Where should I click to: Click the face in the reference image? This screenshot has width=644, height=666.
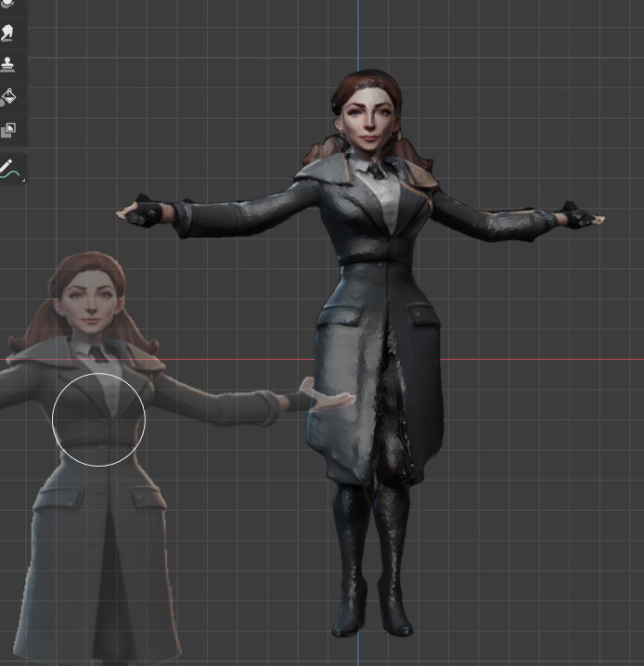point(89,307)
